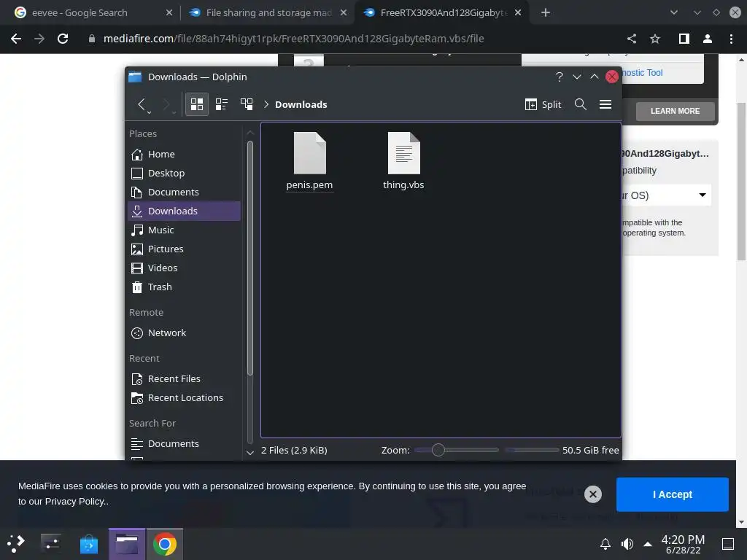
Task: Close the File sharing tab
Action: coord(344,13)
